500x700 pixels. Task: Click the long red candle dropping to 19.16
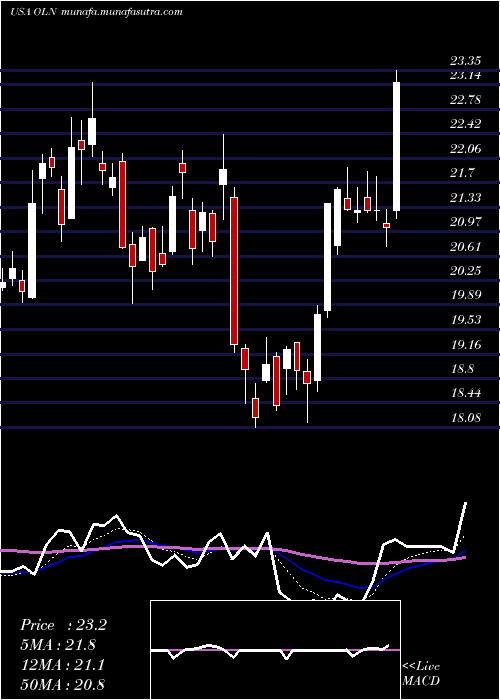tap(234, 271)
